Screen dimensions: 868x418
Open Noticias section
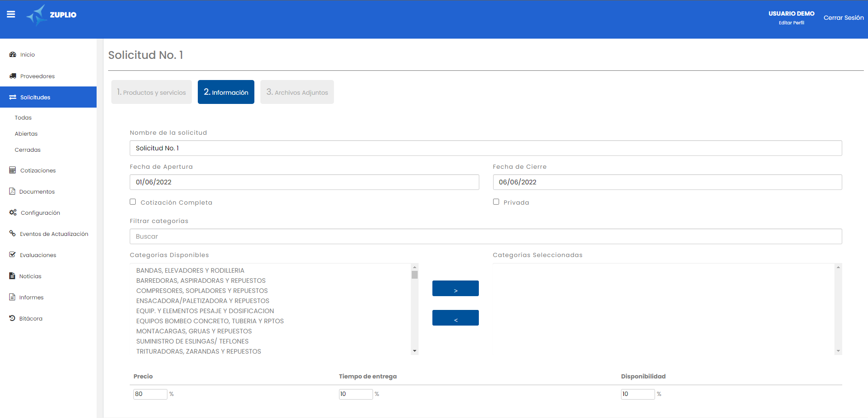click(30, 276)
